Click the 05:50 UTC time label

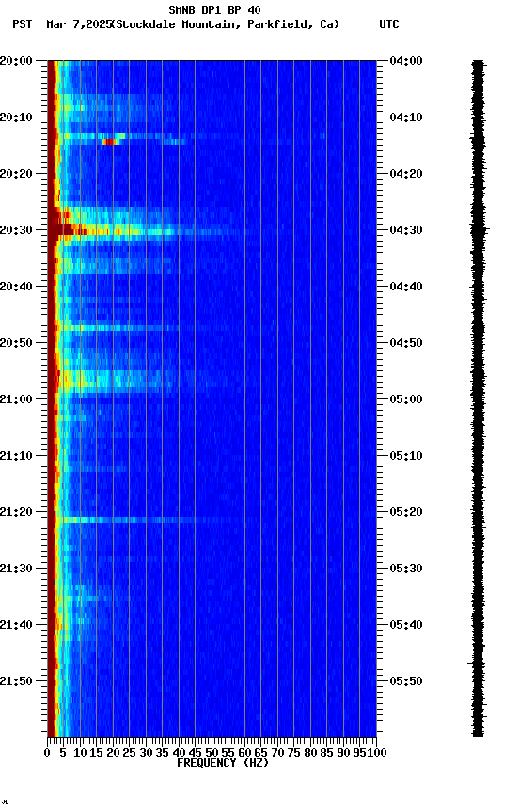coord(406,681)
